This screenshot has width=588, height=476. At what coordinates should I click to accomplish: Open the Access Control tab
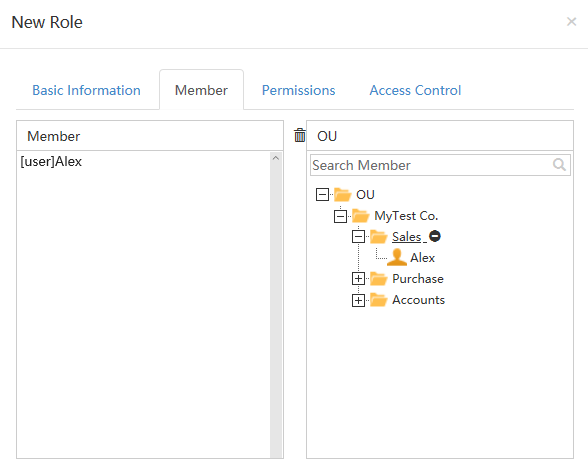coord(415,90)
